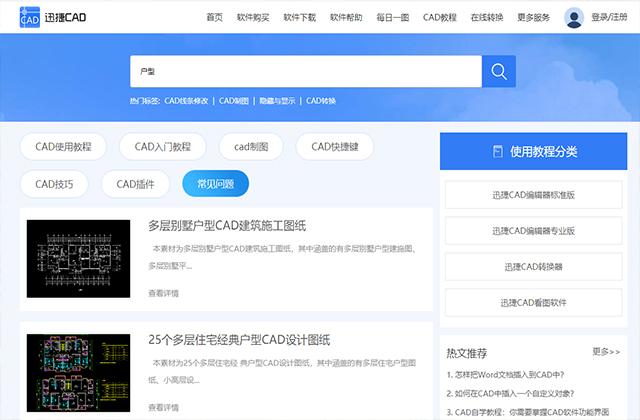Screen dimensions: 640x420
Task: Click the 使用教程分类 document icon
Action: coord(498,151)
